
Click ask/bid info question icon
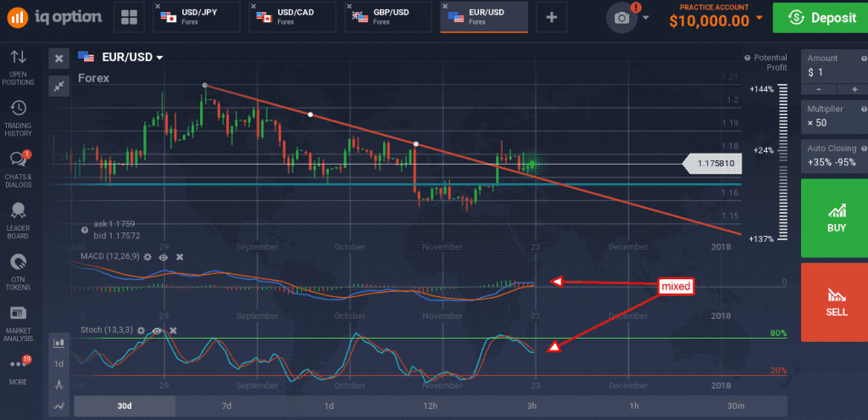pyautogui.click(x=85, y=230)
